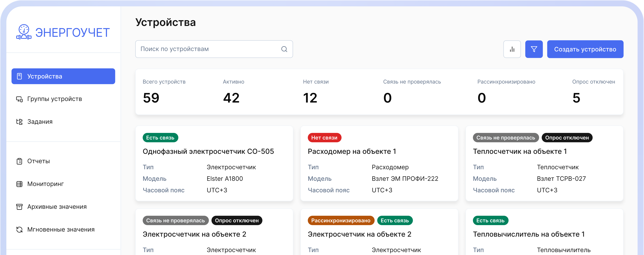Click the Мгновенные значения refresh icon
The image size is (644, 255).
tap(19, 230)
